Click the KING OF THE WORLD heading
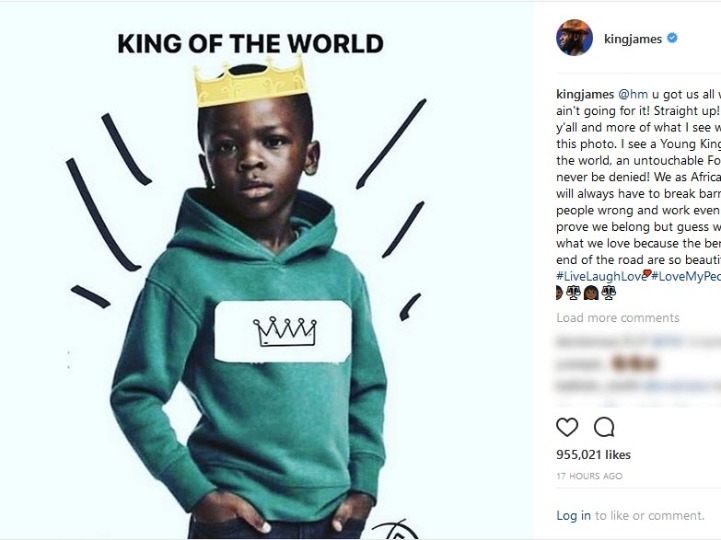This screenshot has height=540, width=721. (x=250, y=44)
